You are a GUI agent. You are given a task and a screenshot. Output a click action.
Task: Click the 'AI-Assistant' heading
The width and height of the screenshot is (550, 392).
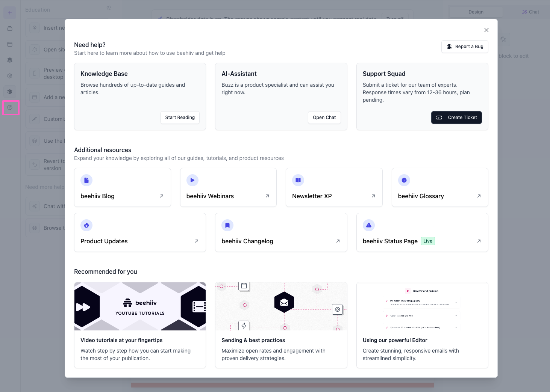(x=239, y=74)
